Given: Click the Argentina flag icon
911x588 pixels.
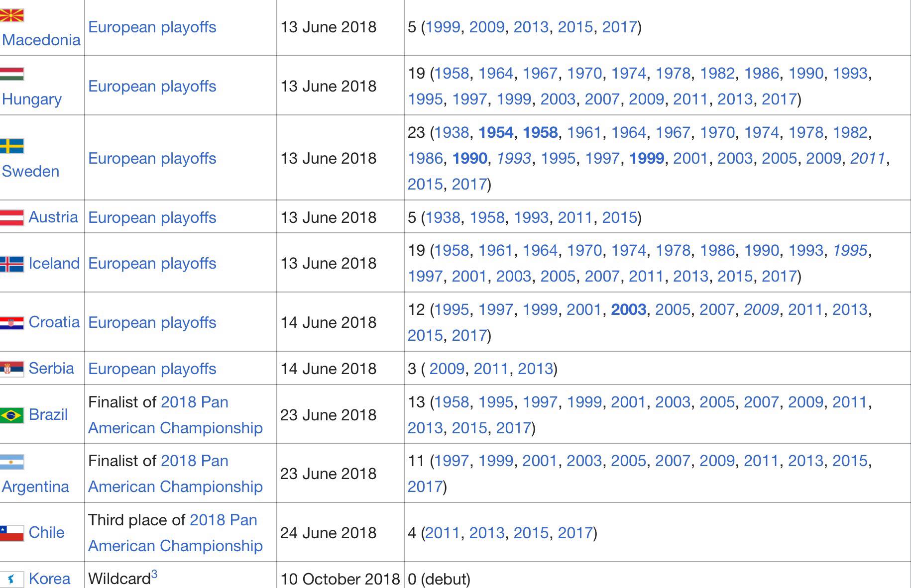Looking at the screenshot, I should (12, 462).
